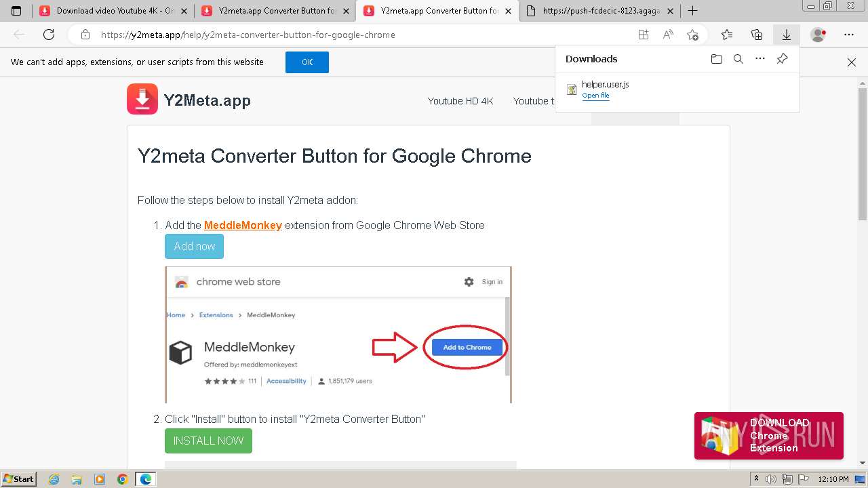
Task: Open Downloads panel more options menu
Action: 760,59
